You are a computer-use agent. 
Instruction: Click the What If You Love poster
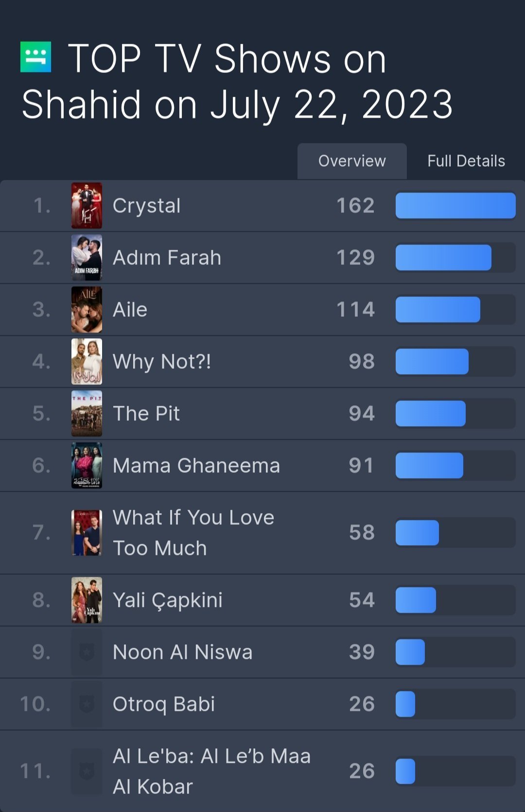[87, 533]
